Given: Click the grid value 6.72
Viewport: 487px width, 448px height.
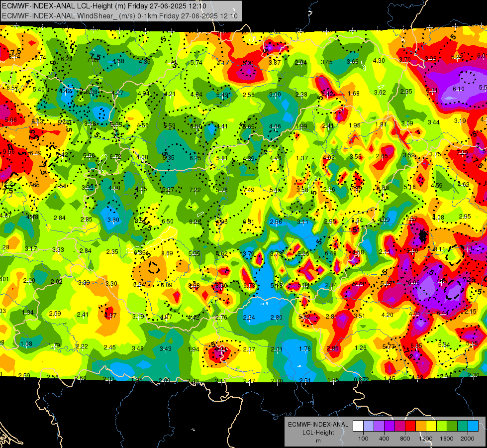Looking at the screenshot, I should (115, 157).
